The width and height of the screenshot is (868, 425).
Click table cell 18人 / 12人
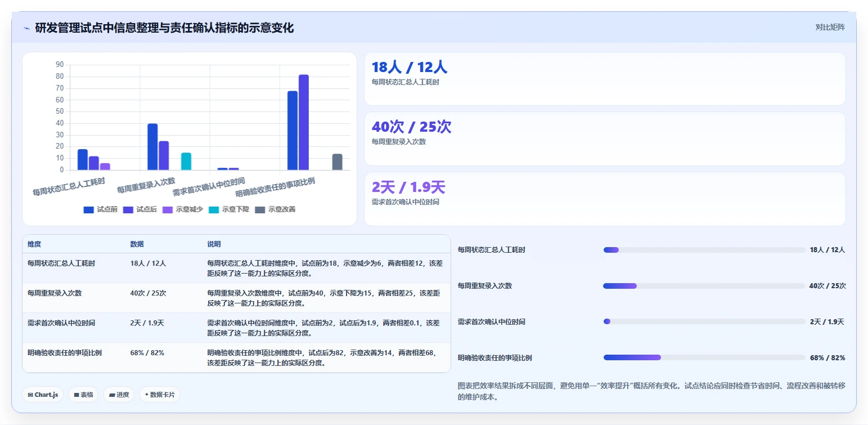(148, 263)
